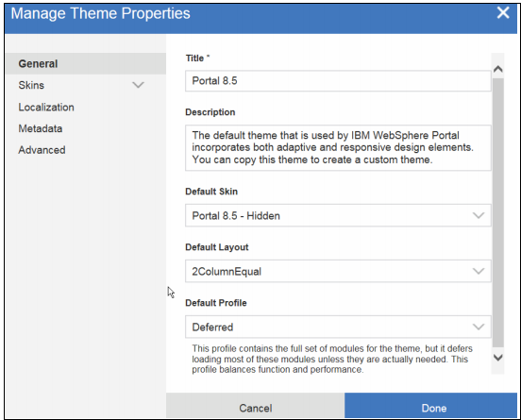Viewport: 521px width, 420px height.
Task: Open the Default Profile dropdown arrow
Action: tap(479, 327)
